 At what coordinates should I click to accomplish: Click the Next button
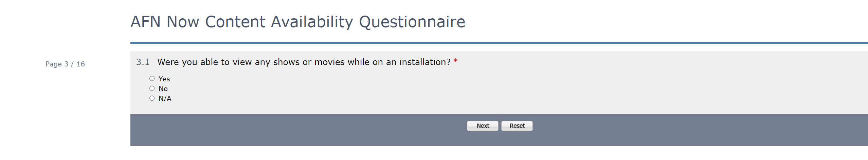[482, 126]
